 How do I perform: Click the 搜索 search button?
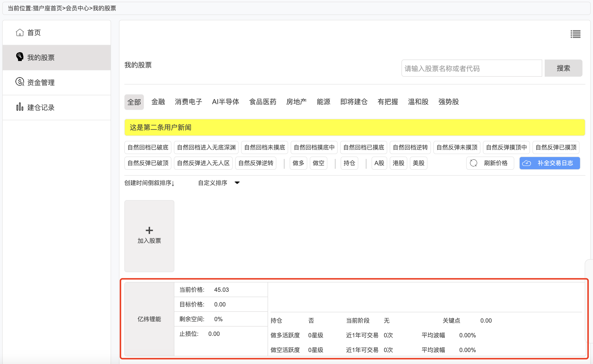tap(563, 68)
